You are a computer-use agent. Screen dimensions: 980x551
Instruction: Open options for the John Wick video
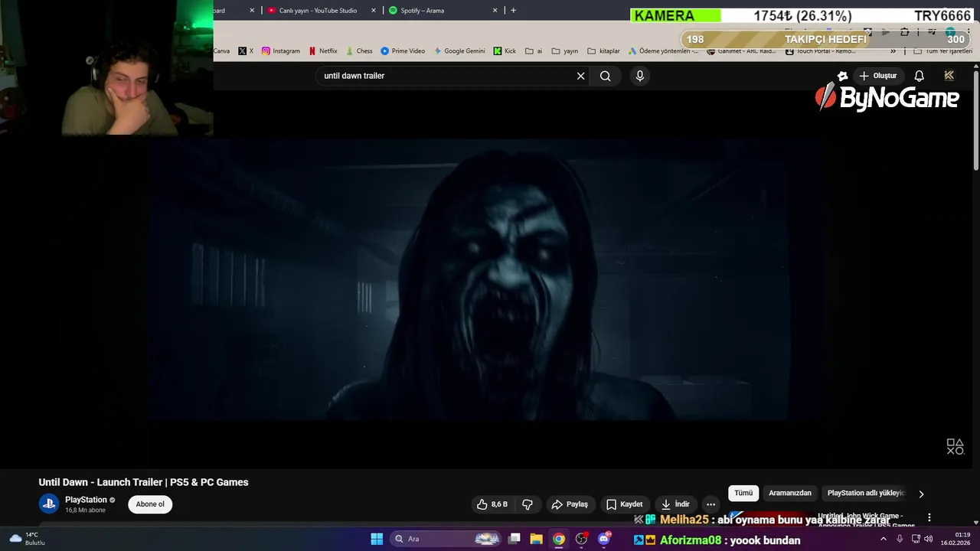pyautogui.click(x=929, y=518)
